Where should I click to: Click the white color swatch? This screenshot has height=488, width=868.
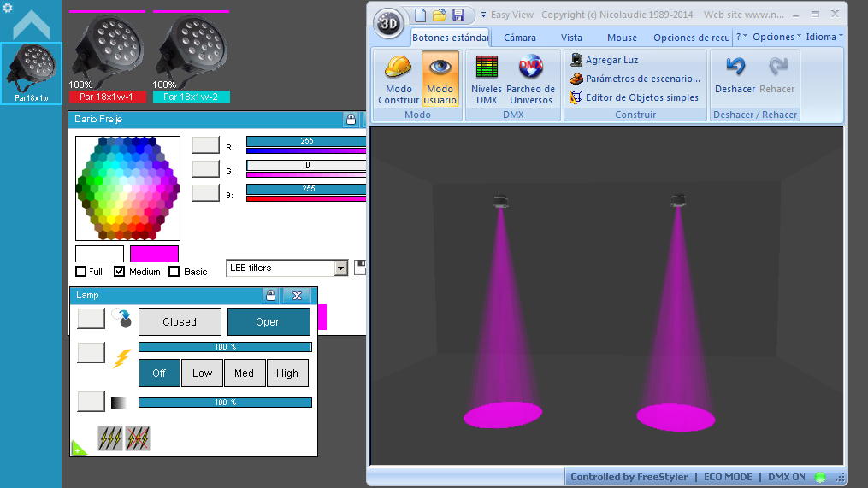click(x=100, y=254)
